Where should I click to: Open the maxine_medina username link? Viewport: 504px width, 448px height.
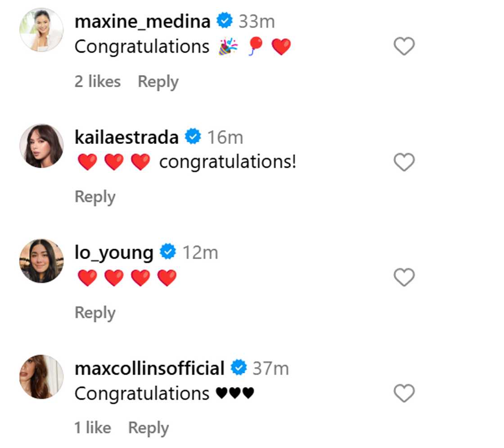tap(142, 21)
